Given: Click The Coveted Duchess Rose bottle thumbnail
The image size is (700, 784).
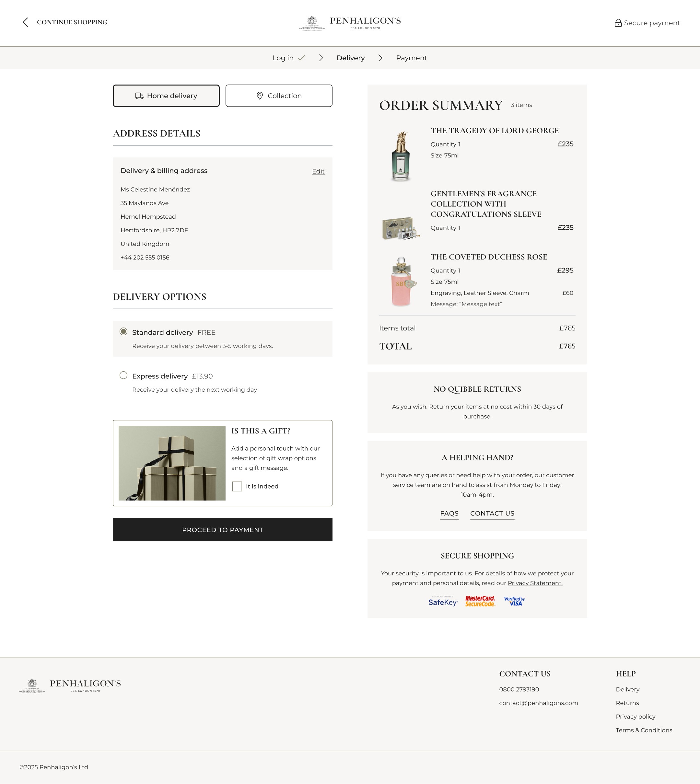Looking at the screenshot, I should 401,282.
